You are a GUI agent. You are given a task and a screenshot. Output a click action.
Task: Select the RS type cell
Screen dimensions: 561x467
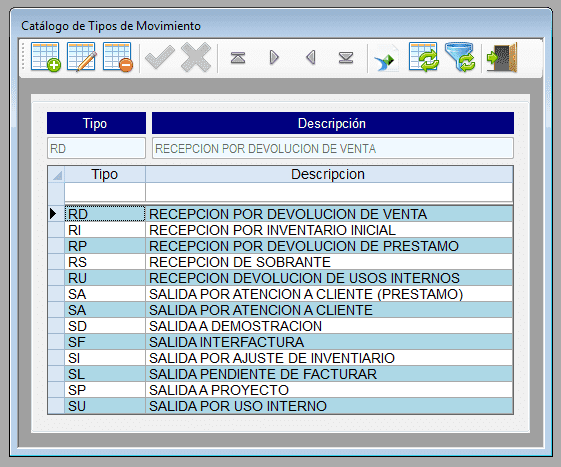click(105, 262)
